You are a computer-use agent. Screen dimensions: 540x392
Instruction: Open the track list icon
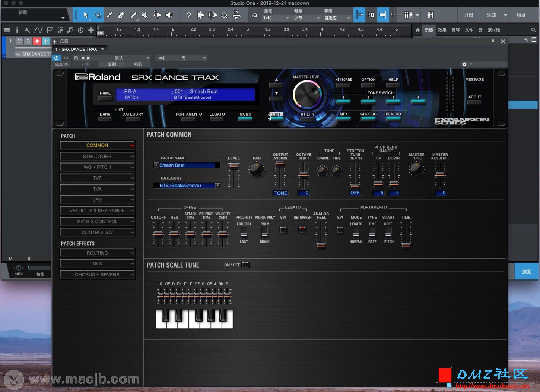7,30
